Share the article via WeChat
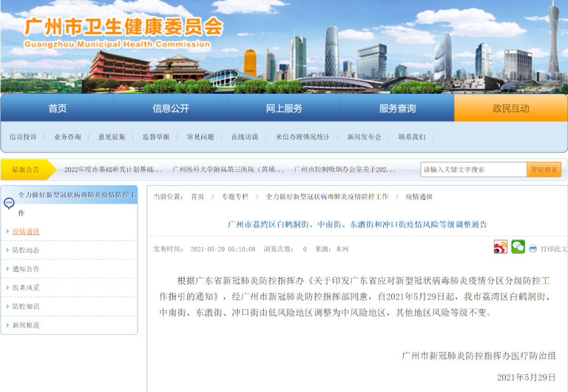 [518, 247]
